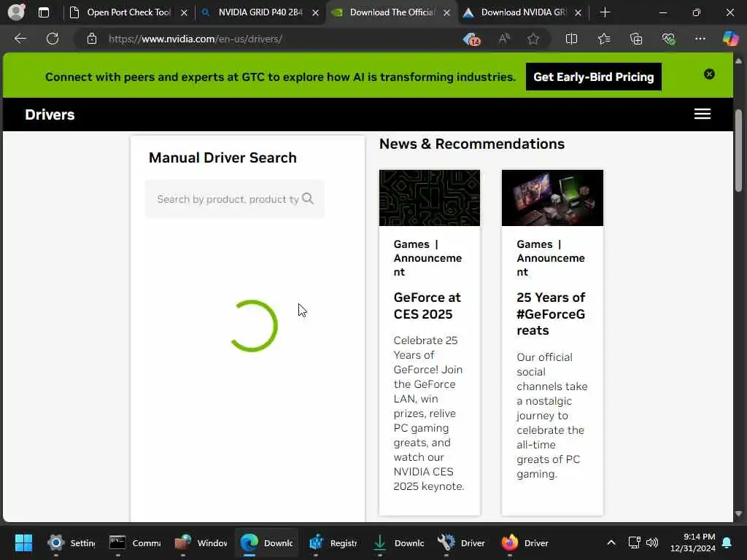
Task: Click the scrollbar down arrow
Action: coord(738,514)
